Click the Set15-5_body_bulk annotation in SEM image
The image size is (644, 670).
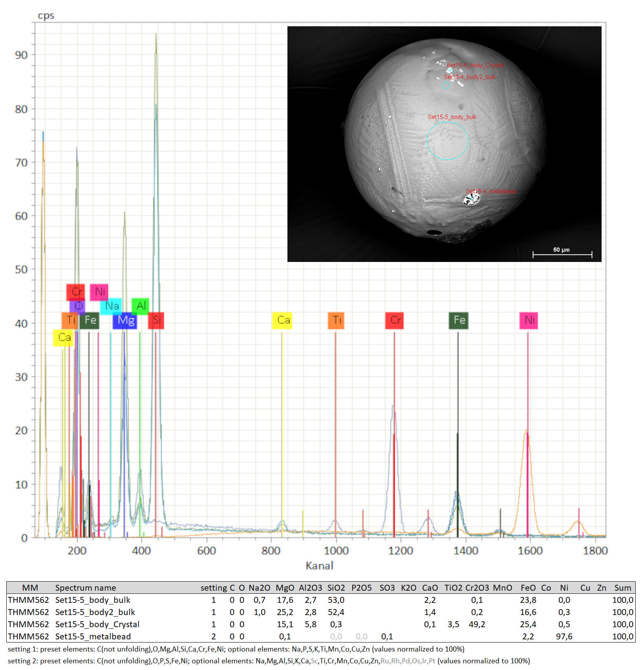452,117
